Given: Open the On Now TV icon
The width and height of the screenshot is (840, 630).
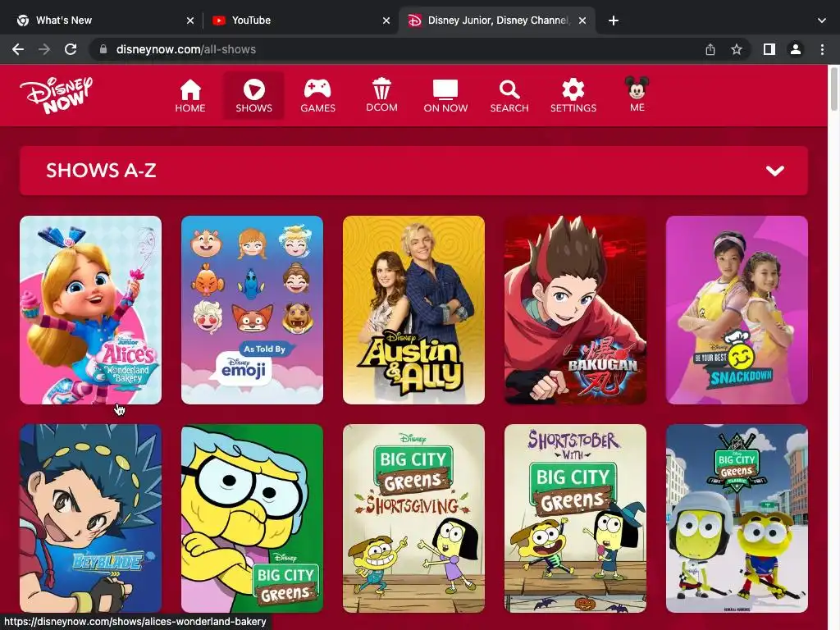Looking at the screenshot, I should point(445,89).
